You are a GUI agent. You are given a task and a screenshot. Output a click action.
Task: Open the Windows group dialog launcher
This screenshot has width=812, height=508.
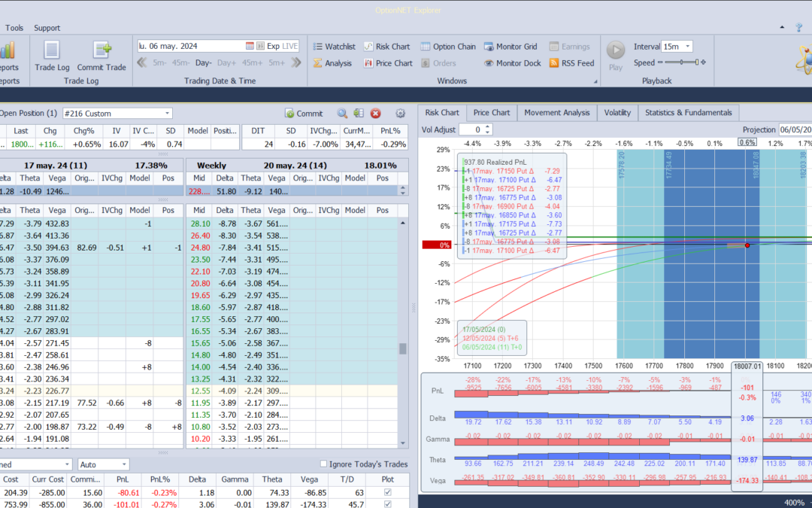tap(595, 81)
